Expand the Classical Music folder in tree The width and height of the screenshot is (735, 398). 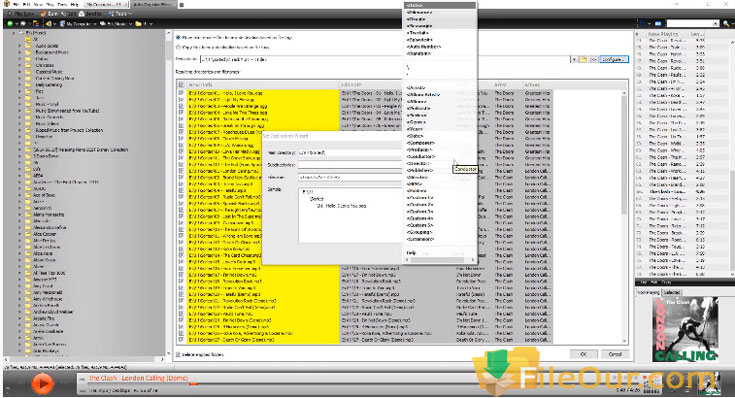(20, 72)
